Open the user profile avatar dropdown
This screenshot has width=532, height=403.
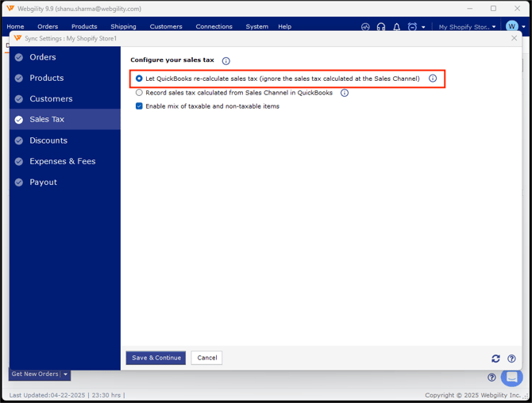point(515,27)
